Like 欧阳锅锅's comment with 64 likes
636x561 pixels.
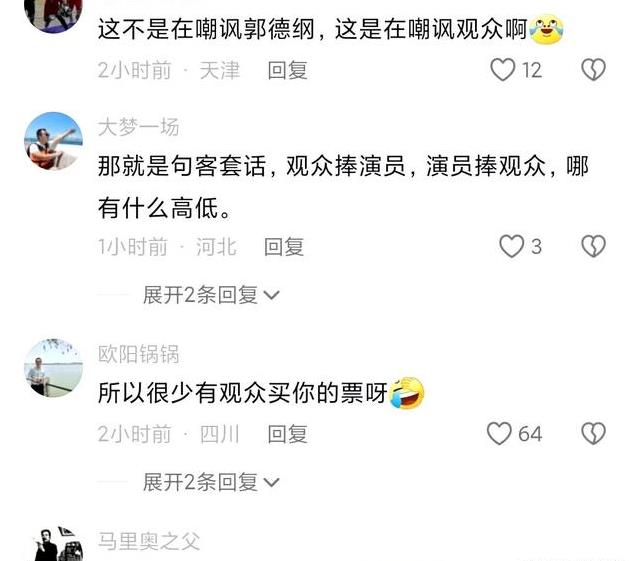click(499, 434)
